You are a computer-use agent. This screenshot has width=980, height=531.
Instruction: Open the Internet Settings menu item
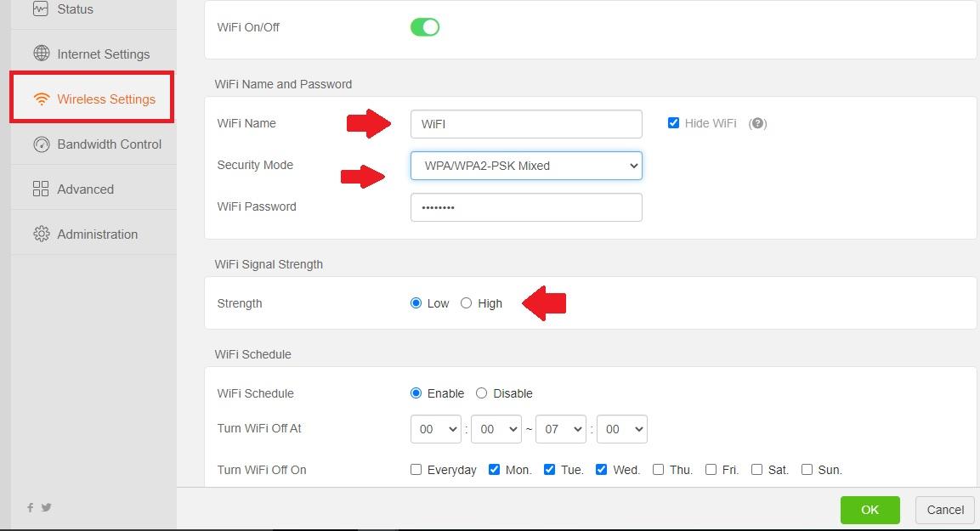click(93, 54)
